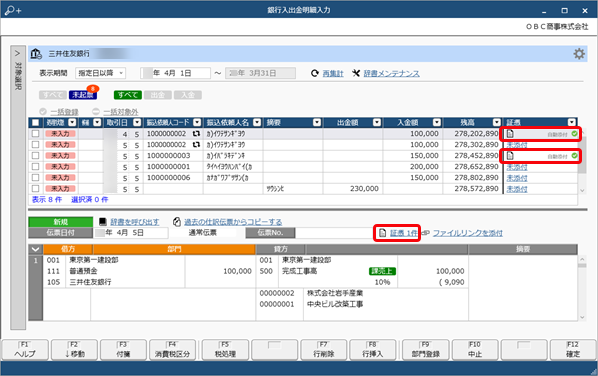Click the 伝票No. input field

(334, 233)
